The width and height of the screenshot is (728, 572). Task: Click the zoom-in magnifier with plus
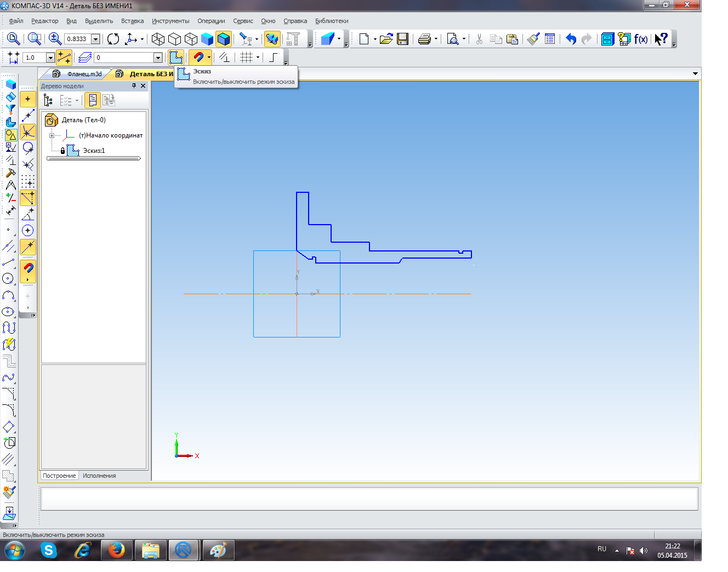point(55,39)
